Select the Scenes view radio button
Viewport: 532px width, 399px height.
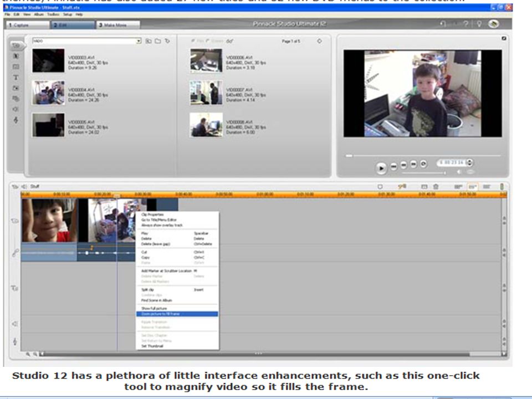coord(207,41)
